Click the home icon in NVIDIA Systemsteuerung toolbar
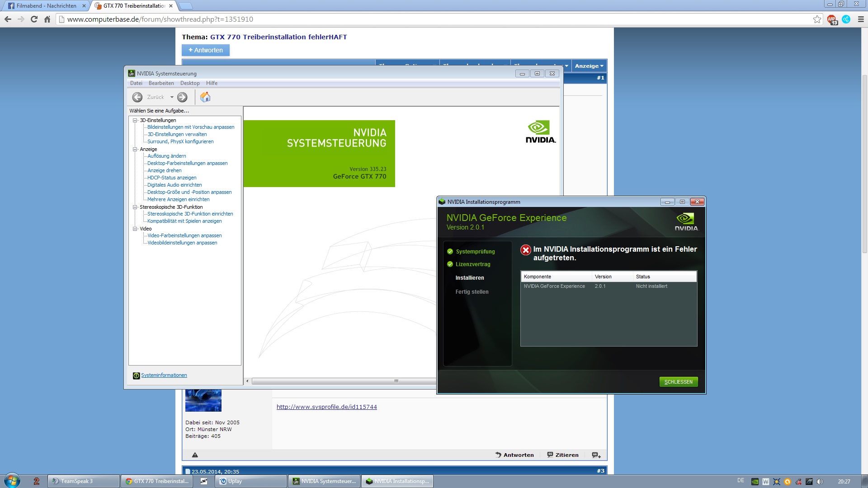This screenshot has width=868, height=488. pyautogui.click(x=205, y=97)
